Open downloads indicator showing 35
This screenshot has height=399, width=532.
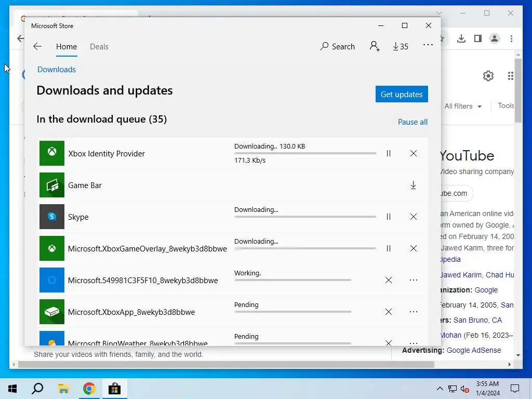click(x=401, y=46)
